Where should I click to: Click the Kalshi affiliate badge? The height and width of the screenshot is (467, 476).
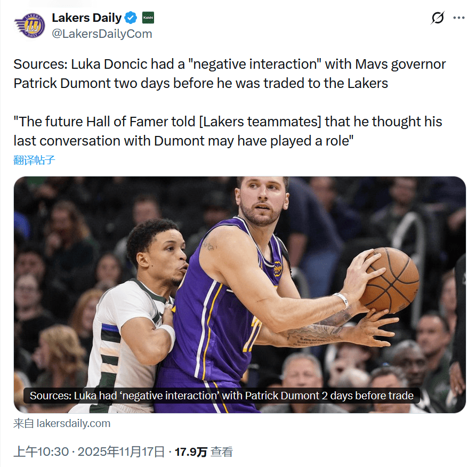[x=148, y=18]
